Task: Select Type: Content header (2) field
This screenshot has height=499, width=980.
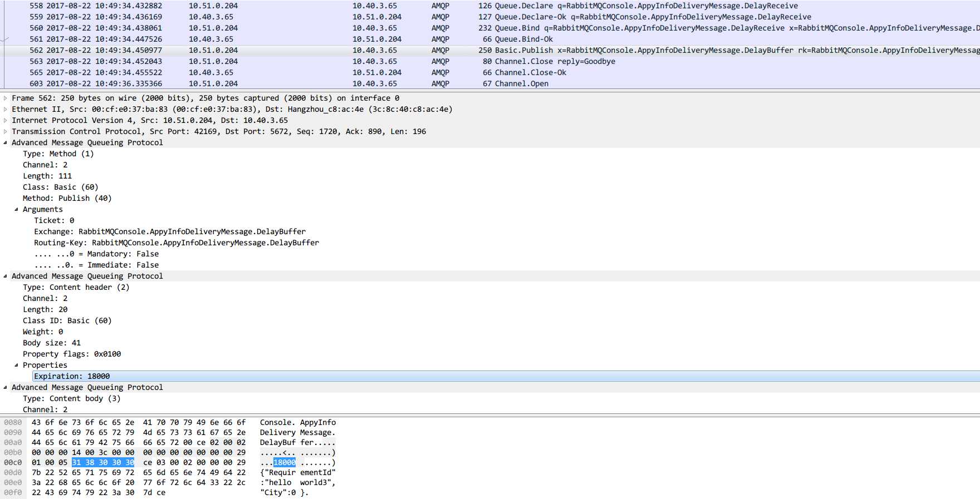Action: point(76,287)
